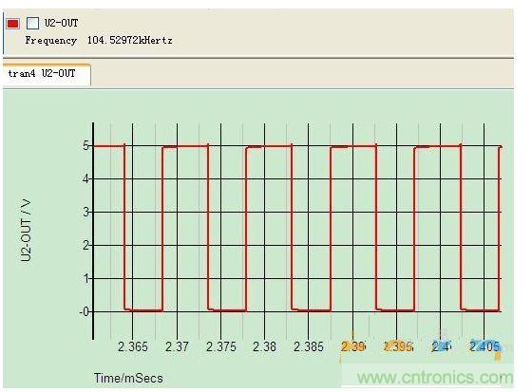Open the www.cntronics.com watermark link
Image resolution: width=532 pixels, height=392 pixels.
(x=435, y=377)
